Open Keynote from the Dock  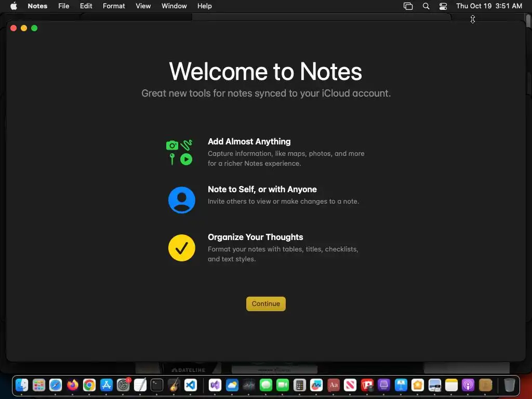pos(401,385)
